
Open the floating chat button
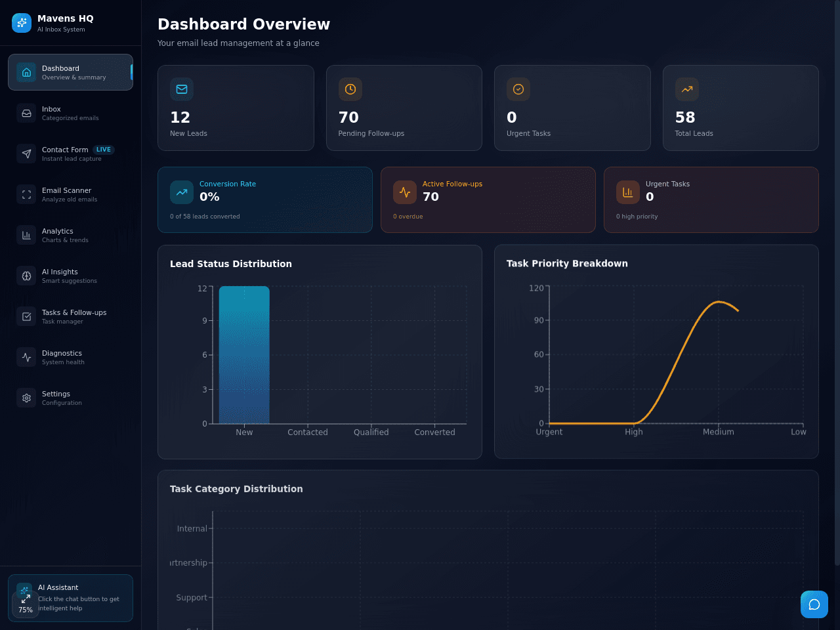(814, 604)
